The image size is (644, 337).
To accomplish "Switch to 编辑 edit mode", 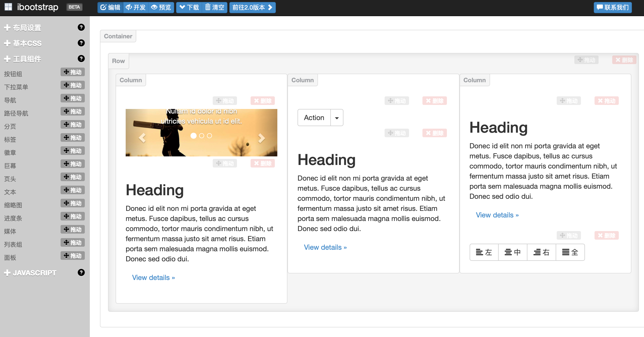I will click(x=110, y=7).
